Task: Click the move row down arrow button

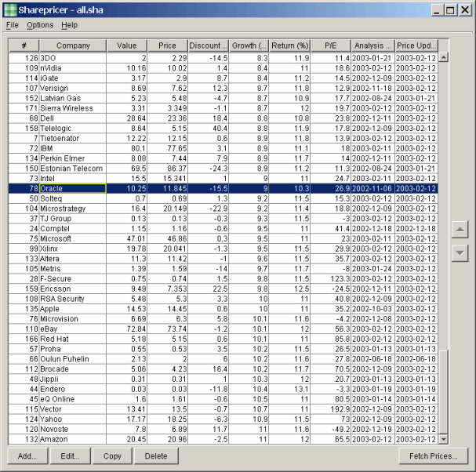Action: coord(460,252)
